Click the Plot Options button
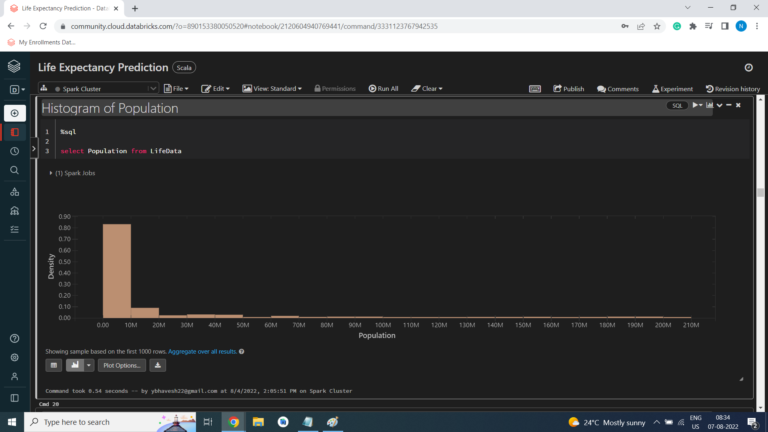This screenshot has height=432, width=768. pos(121,366)
